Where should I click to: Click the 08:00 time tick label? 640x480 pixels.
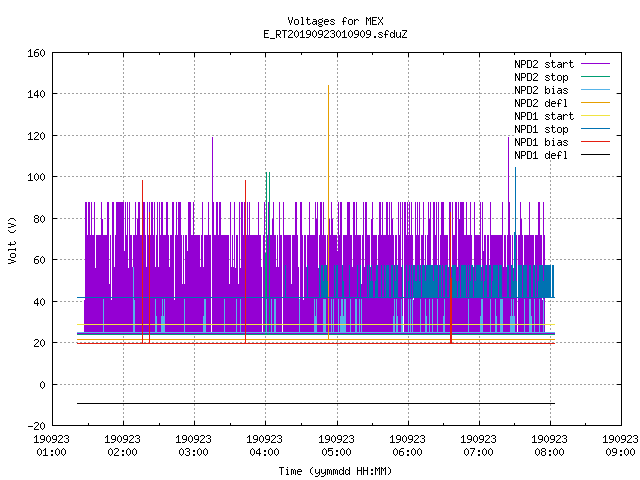(x=549, y=452)
